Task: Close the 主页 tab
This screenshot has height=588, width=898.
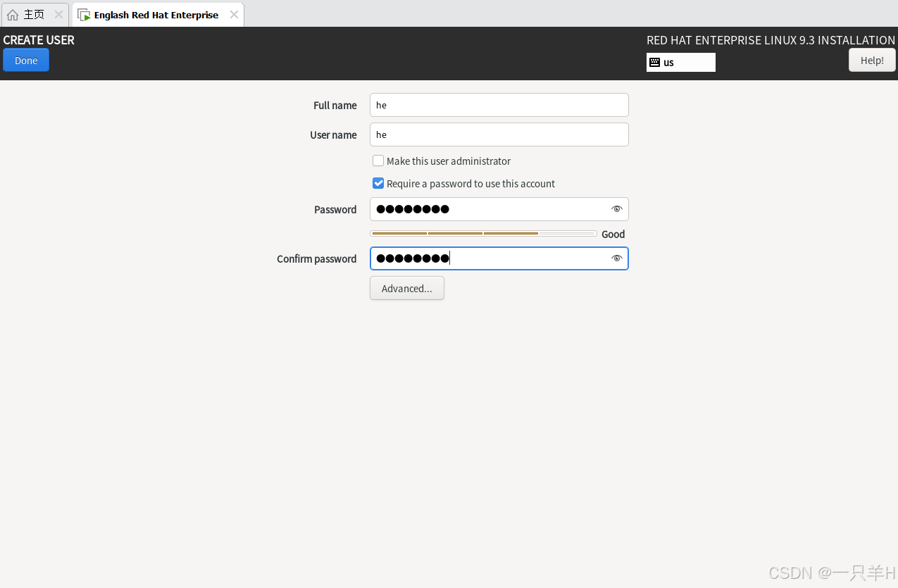Action: point(58,14)
